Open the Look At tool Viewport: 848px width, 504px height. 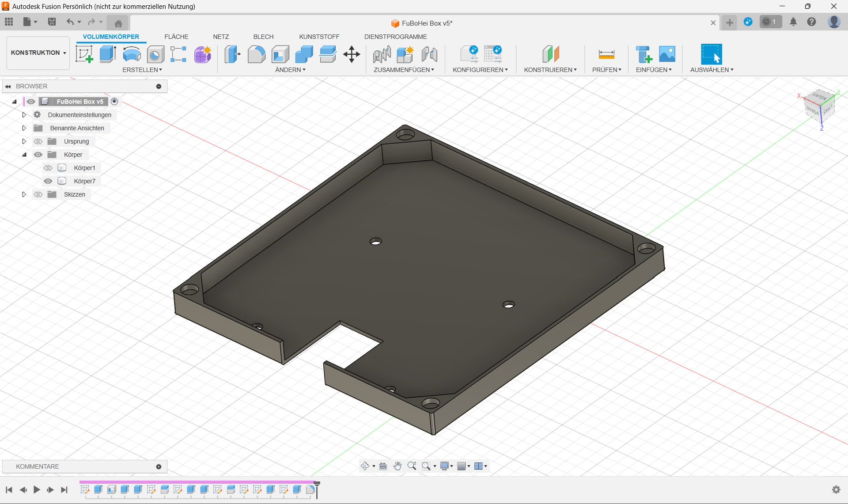(383, 466)
